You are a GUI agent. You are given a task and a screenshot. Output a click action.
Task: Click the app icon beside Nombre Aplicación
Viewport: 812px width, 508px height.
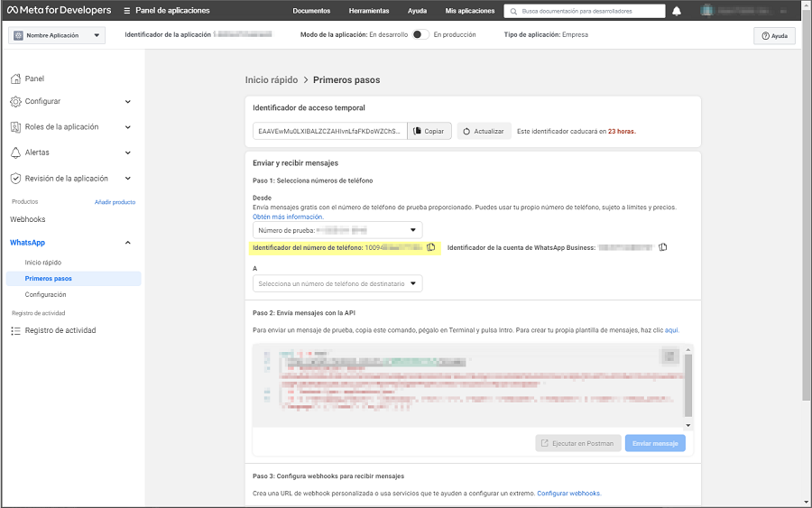tap(19, 35)
